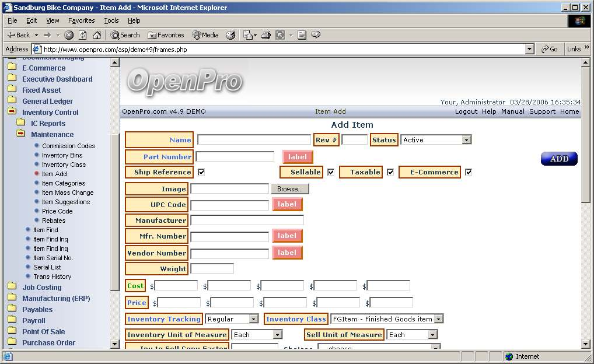This screenshot has width=594, height=364.
Task: Open the Search toolbar button
Action: (125, 35)
